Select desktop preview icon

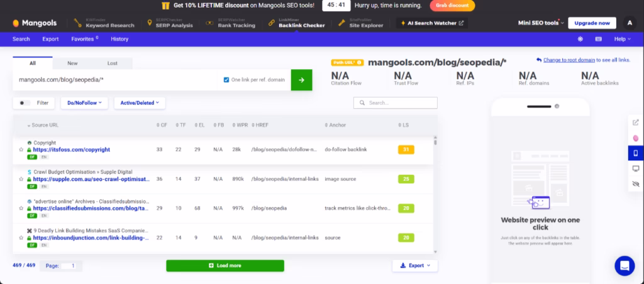click(636, 168)
